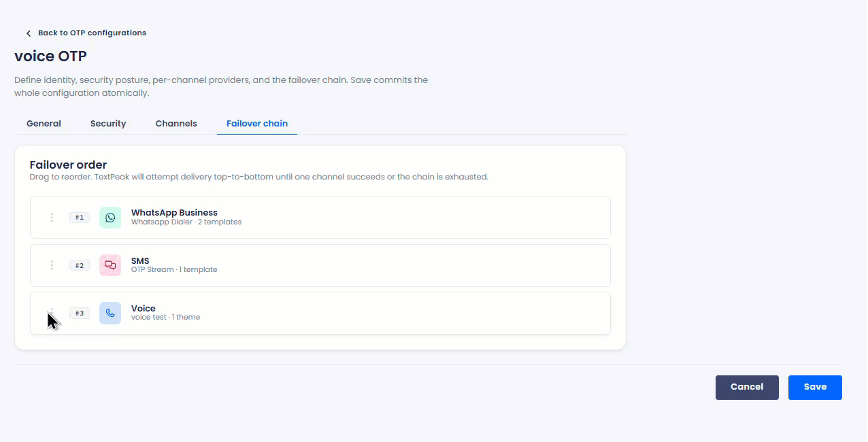Click the Cancel button

747,388
